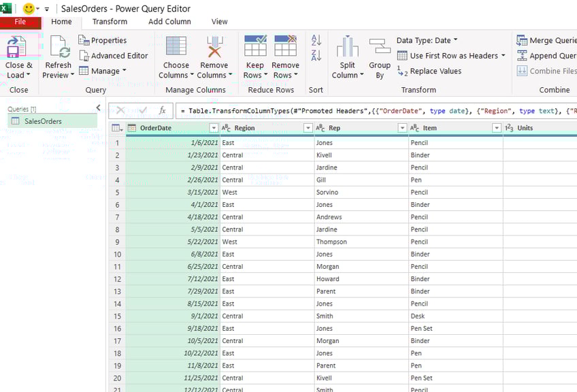
Task: Click Region column ABC type icon
Action: tap(226, 128)
